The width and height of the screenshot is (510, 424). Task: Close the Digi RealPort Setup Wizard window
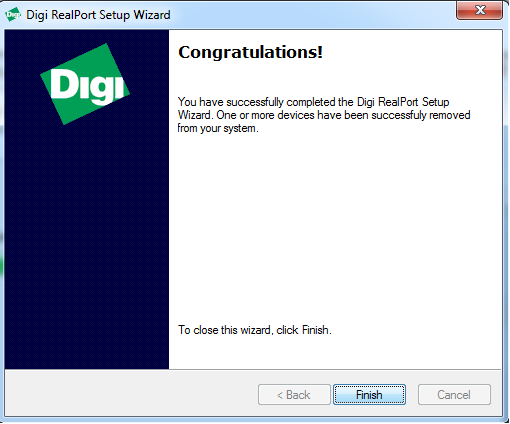[479, 10]
